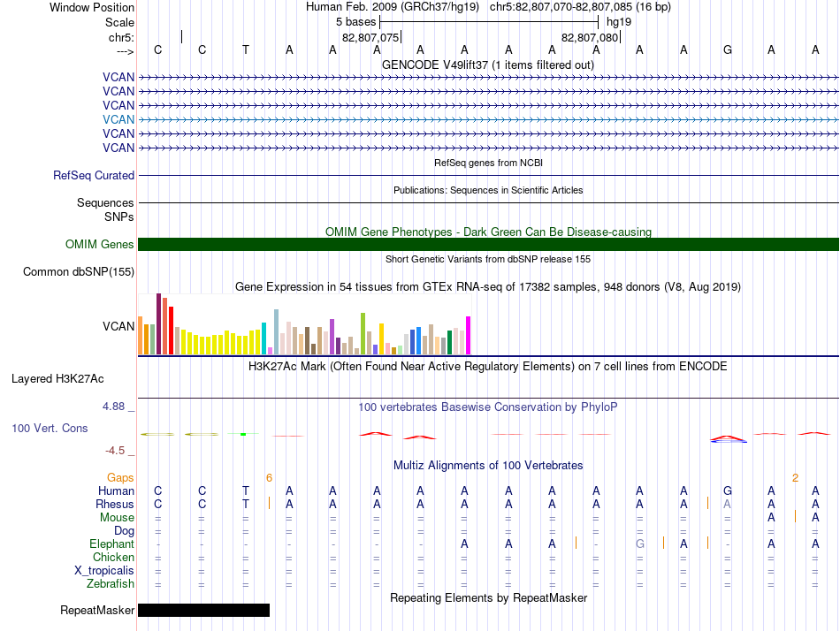Select the dark green OMIM gene bar
This screenshot has height=631, width=840.
point(488,244)
